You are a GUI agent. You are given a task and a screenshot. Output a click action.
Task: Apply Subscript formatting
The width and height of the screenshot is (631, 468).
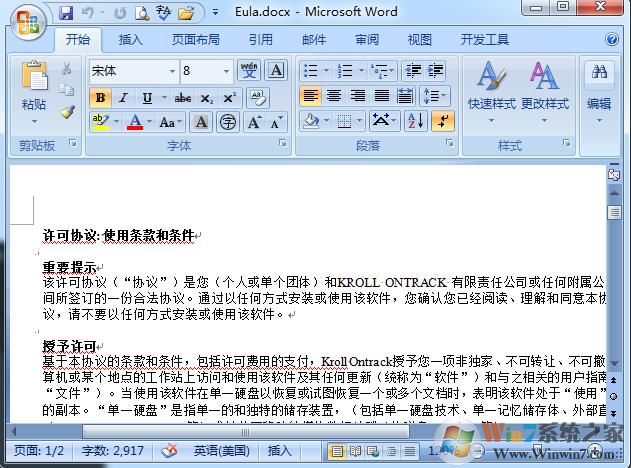point(207,98)
